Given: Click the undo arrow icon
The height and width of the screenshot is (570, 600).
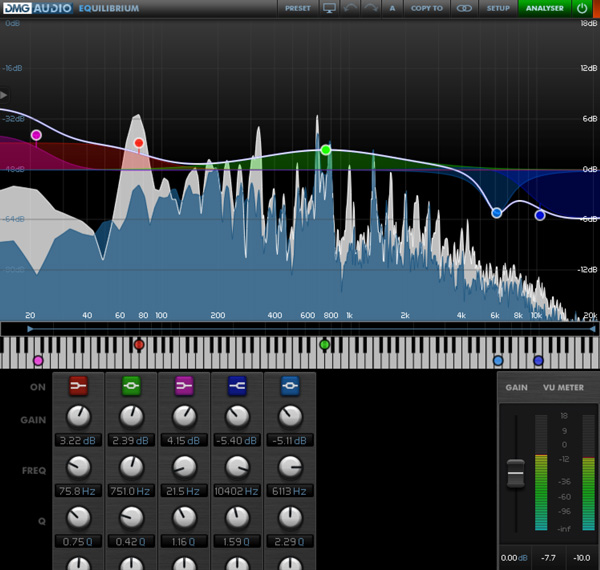Looking at the screenshot, I should point(350,8).
